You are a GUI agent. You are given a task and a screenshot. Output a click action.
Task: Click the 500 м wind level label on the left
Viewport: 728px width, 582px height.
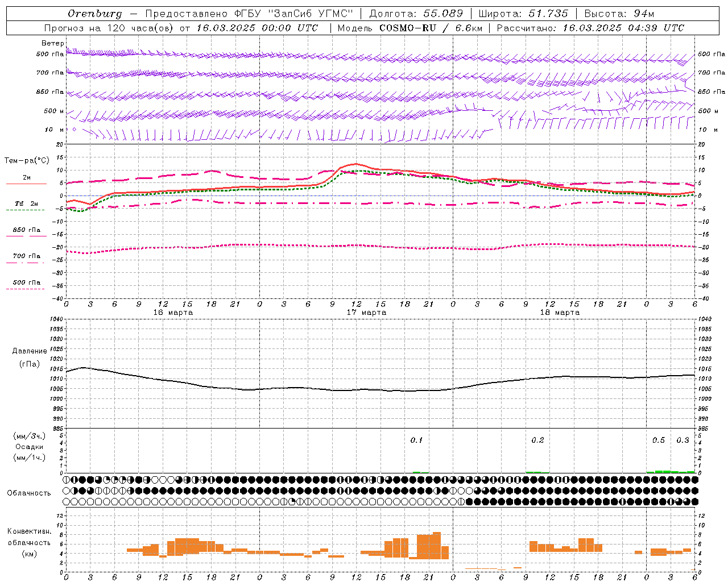point(55,111)
